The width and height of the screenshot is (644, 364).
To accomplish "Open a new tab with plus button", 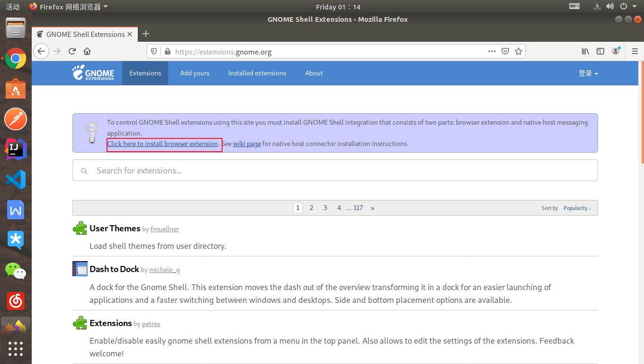I will [146, 34].
